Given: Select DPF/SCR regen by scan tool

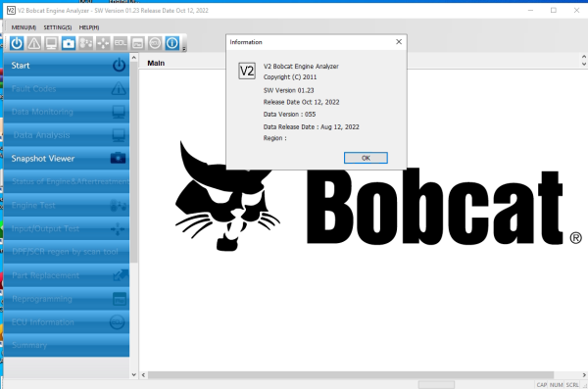Looking at the screenshot, I should pos(67,252).
